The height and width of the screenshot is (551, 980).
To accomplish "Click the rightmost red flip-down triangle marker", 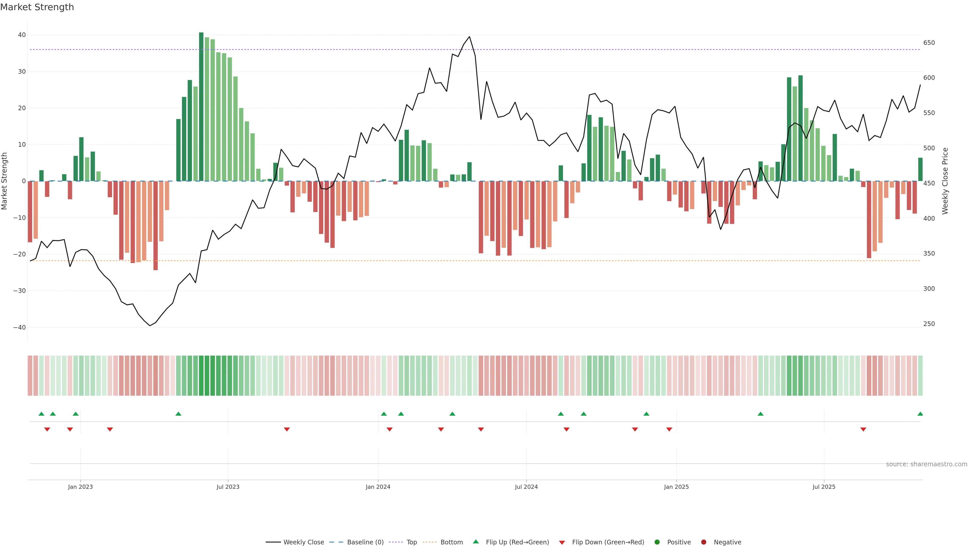I will [x=863, y=429].
